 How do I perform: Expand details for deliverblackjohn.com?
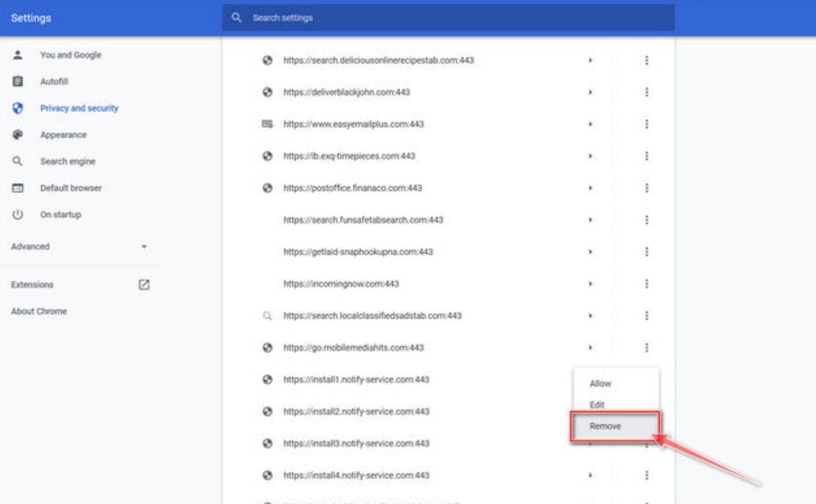click(590, 92)
